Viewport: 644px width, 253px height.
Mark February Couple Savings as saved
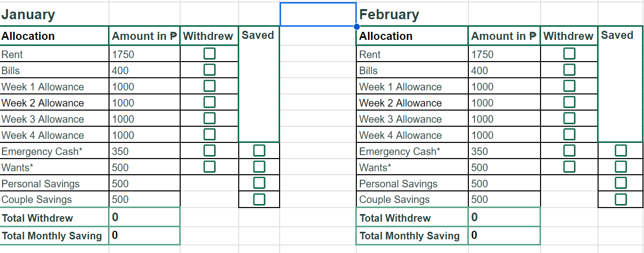click(x=621, y=199)
